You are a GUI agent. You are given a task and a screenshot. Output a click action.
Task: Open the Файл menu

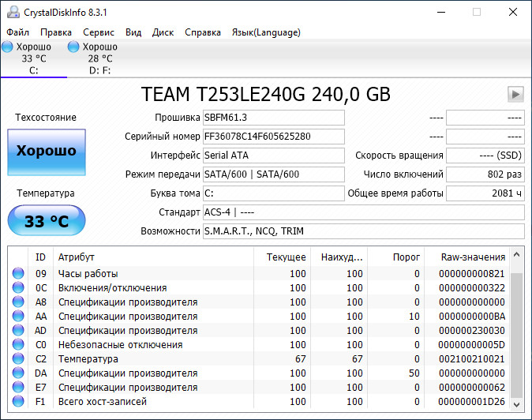[17, 32]
